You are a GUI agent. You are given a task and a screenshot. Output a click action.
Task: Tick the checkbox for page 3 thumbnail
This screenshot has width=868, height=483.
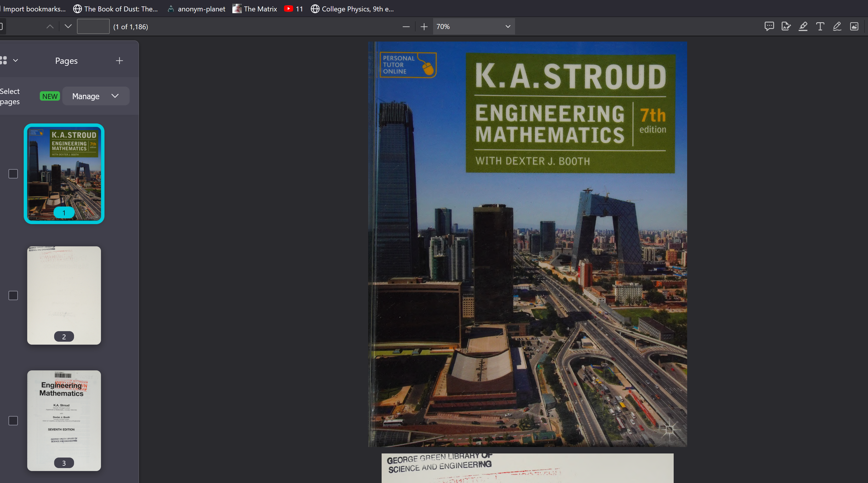coord(13,421)
